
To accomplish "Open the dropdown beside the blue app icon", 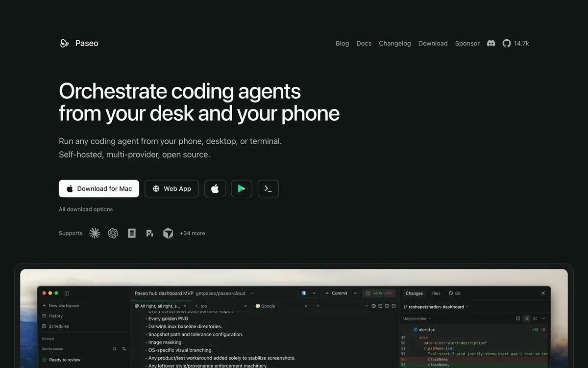I will click(x=314, y=293).
